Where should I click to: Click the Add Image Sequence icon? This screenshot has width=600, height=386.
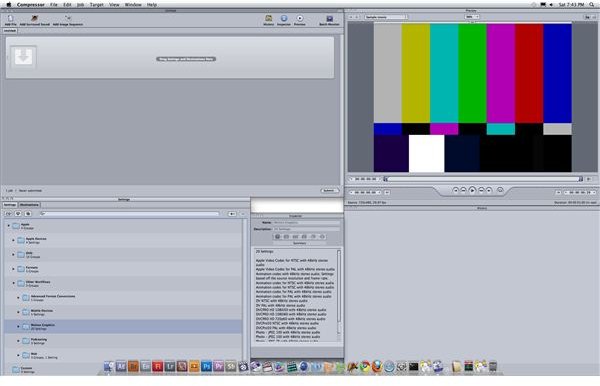click(x=68, y=19)
